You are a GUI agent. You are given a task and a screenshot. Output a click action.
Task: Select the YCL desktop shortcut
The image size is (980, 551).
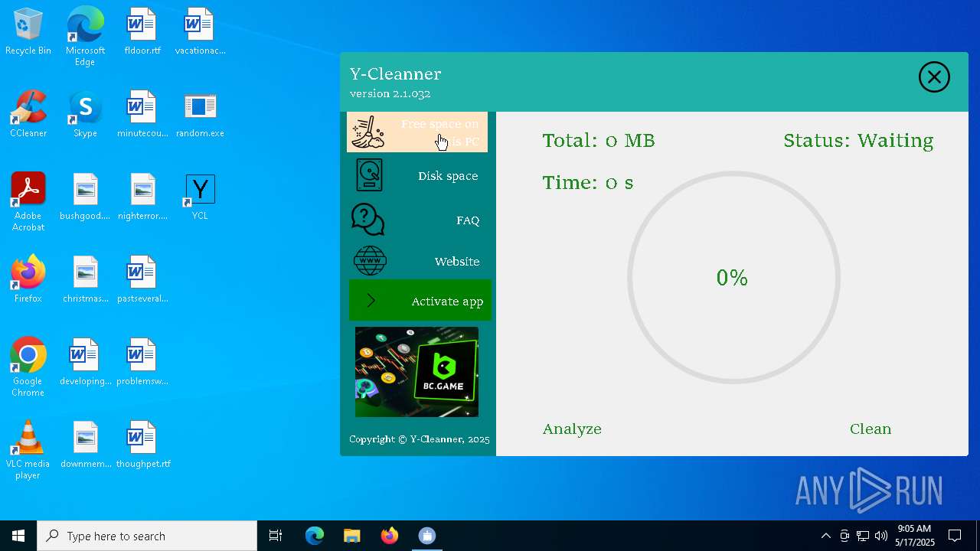(x=200, y=197)
